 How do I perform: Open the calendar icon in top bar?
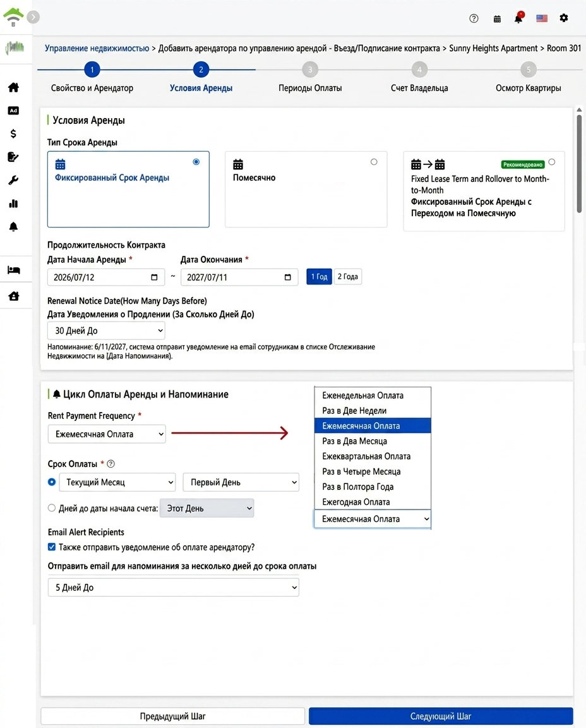(497, 19)
